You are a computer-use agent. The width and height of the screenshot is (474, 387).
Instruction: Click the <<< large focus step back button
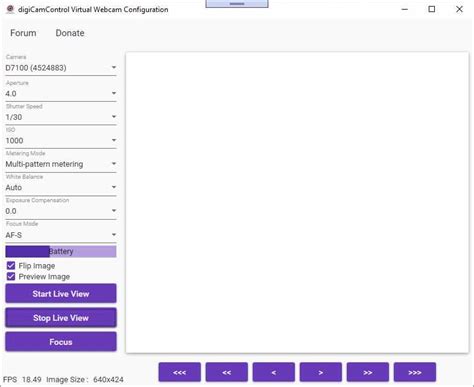(180, 372)
